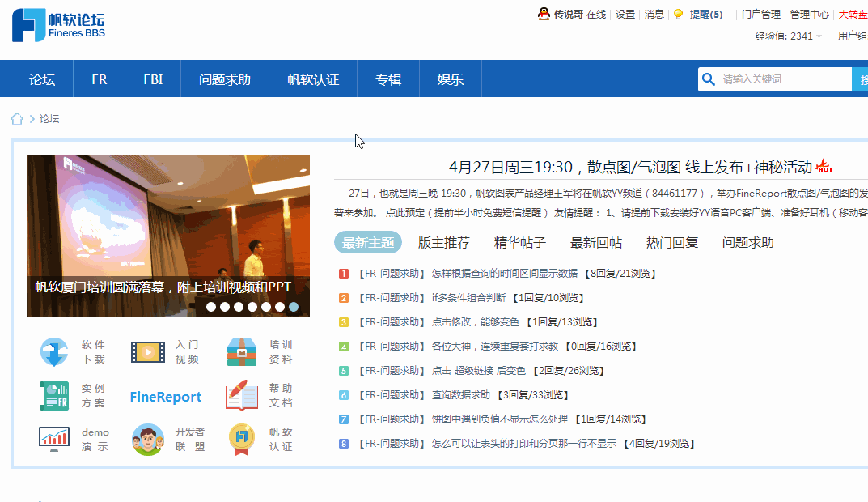Switch to the 精华帖子 tab

click(x=520, y=243)
